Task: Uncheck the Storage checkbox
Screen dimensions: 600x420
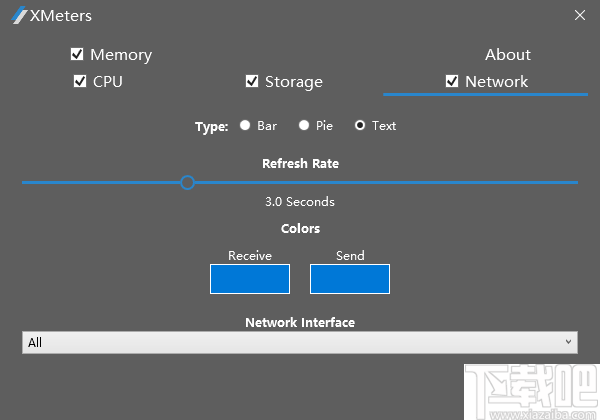Action: [252, 81]
